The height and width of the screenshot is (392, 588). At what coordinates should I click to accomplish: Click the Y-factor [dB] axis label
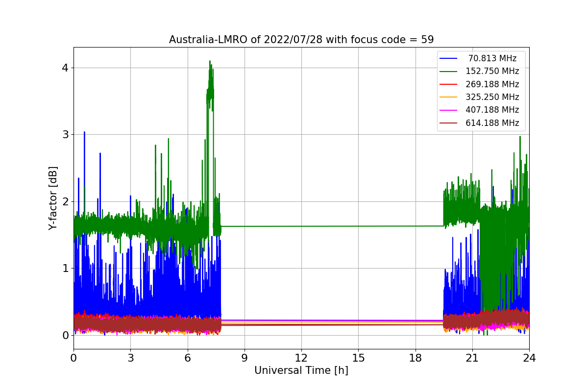pos(53,198)
